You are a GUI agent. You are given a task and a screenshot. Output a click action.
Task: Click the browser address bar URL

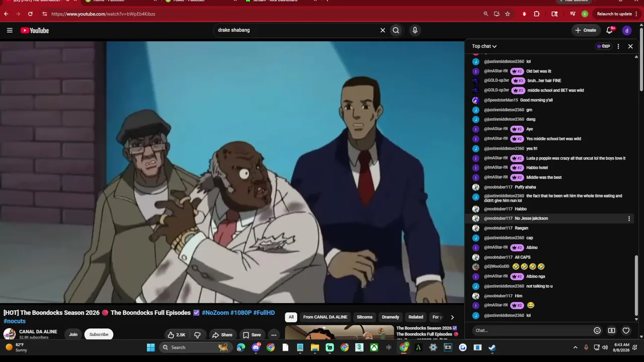103,14
